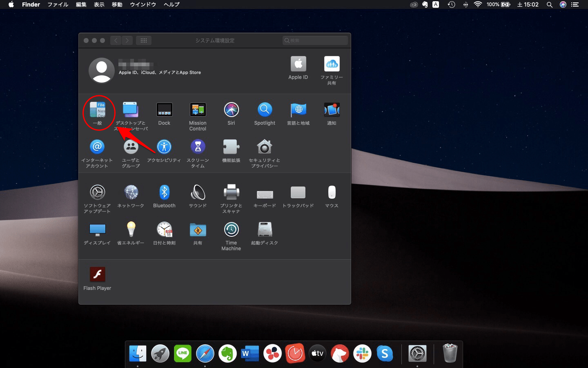Open the 一般 (General) preference pane

(x=97, y=110)
